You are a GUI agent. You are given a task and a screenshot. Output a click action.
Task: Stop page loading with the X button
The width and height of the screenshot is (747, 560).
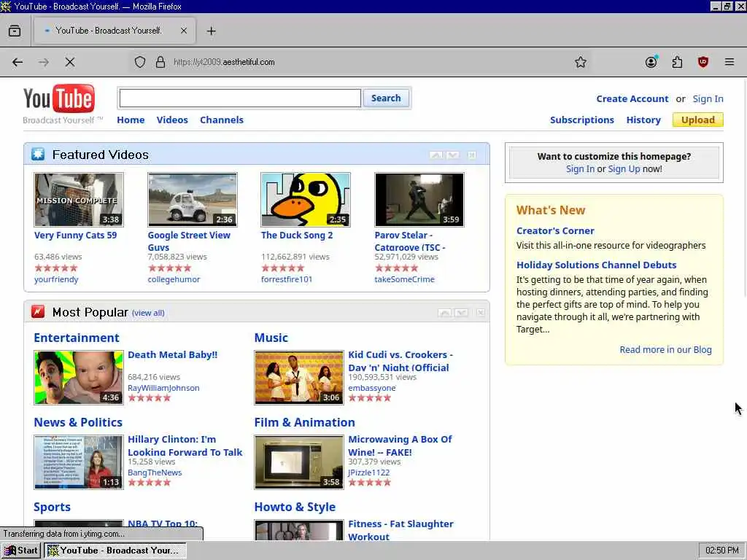(x=69, y=62)
